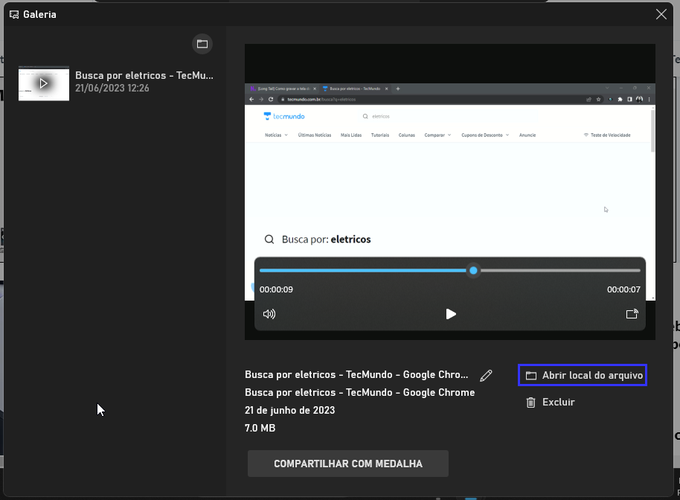
Task: Click the file size '7.0 MB'
Action: [260, 428]
